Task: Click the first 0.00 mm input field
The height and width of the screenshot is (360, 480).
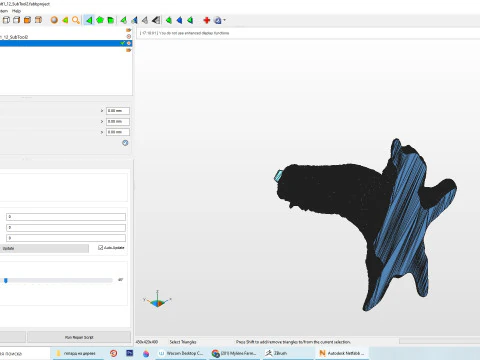Action: (x=118, y=111)
